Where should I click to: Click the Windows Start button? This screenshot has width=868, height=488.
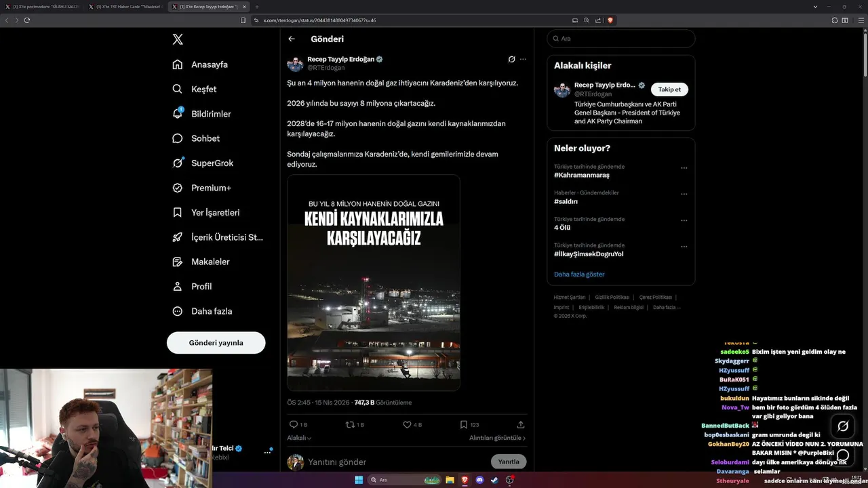tap(359, 480)
